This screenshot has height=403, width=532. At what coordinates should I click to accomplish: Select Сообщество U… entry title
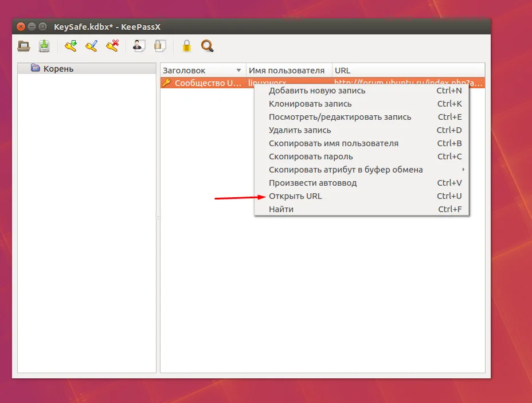(208, 83)
